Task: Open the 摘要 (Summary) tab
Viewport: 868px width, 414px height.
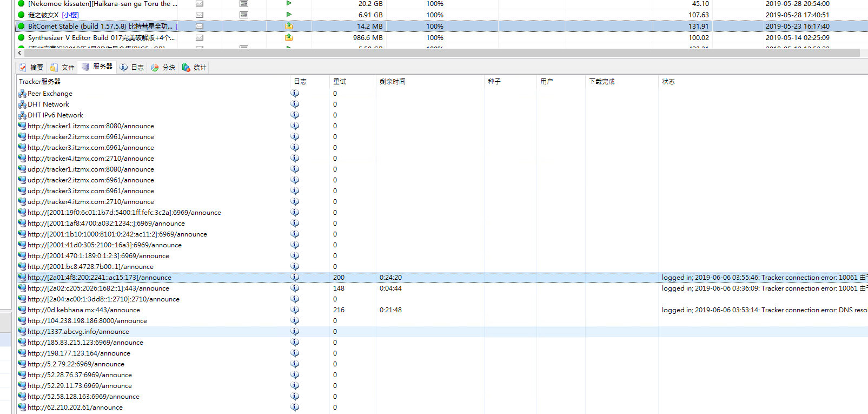Action: pos(31,67)
